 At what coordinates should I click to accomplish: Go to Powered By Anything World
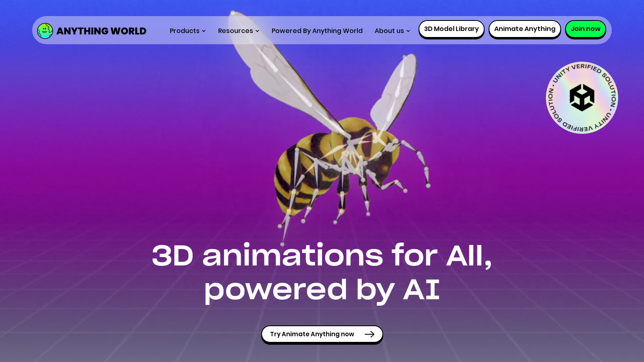[317, 31]
